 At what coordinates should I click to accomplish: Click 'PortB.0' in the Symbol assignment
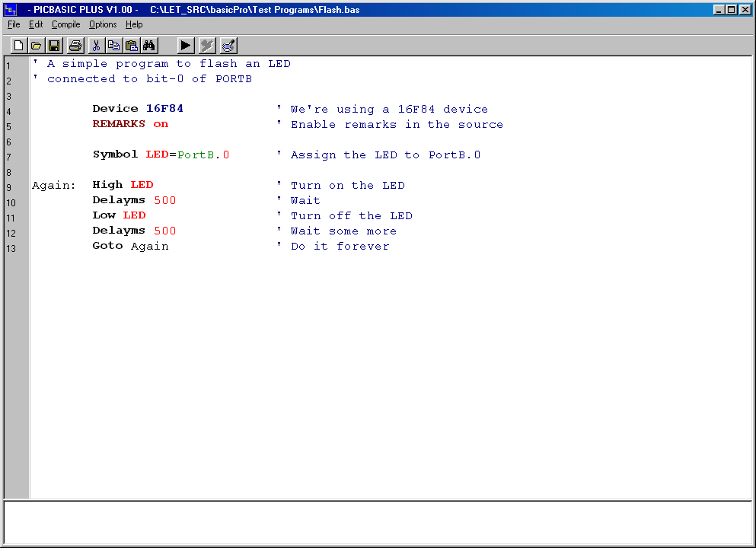tap(203, 155)
